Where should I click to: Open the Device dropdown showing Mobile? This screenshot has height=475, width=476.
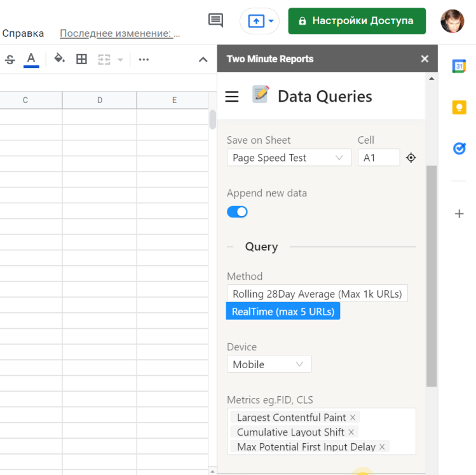pos(269,364)
